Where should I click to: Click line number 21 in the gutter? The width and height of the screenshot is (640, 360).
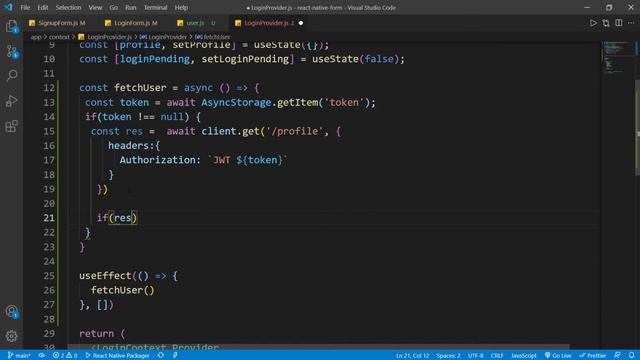tap(49, 218)
